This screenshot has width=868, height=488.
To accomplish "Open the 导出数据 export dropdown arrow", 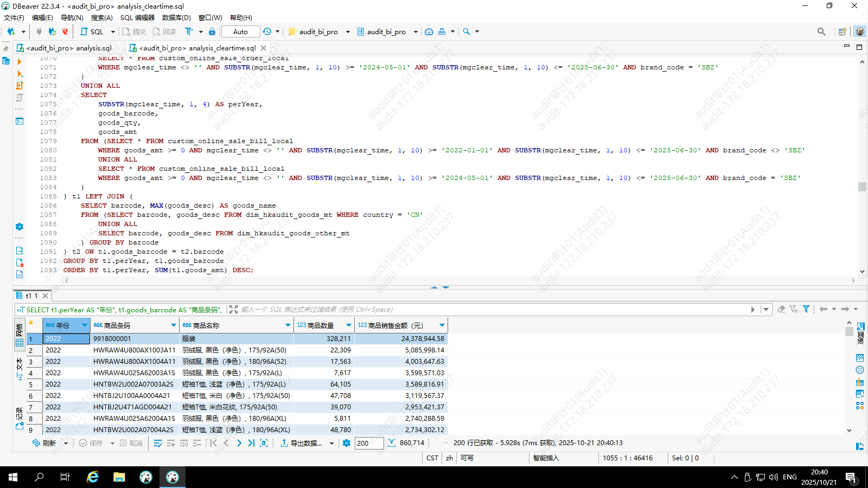I will (x=331, y=443).
